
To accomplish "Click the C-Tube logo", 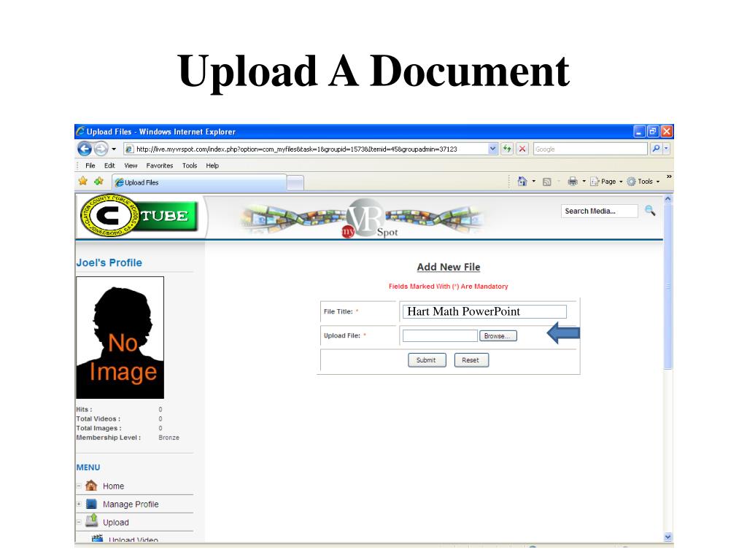I will point(139,216).
